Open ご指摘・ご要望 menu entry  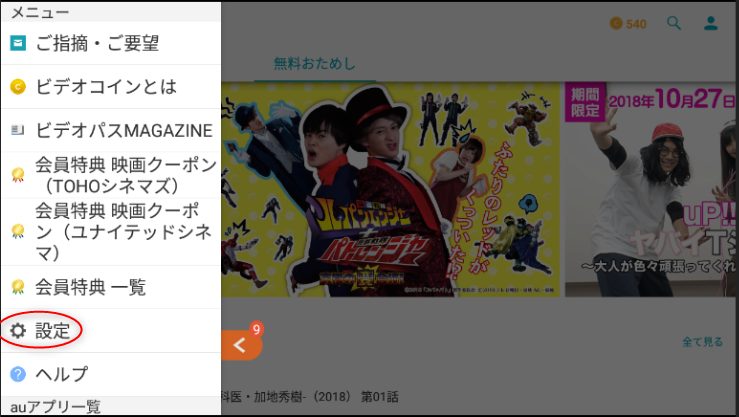(111, 43)
